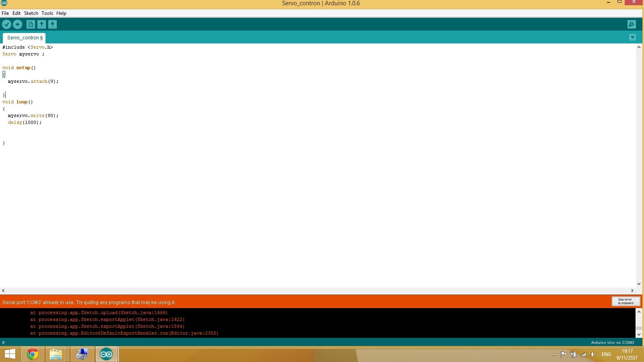Open the Edit menu

[x=17, y=13]
